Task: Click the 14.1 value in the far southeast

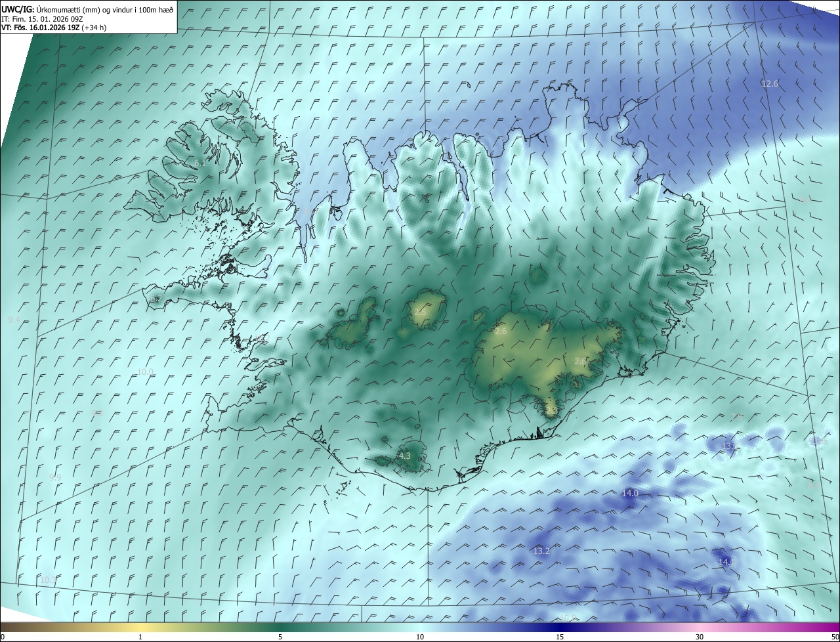Action: [x=725, y=562]
